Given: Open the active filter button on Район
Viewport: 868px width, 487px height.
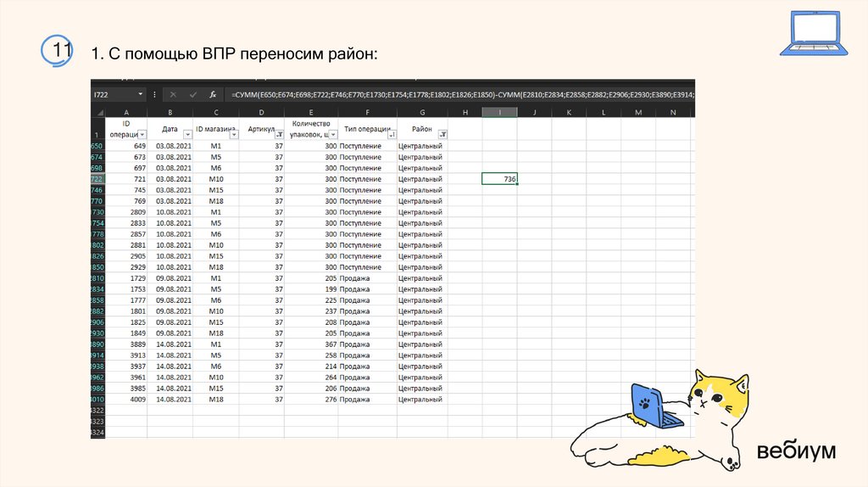Looking at the screenshot, I should [x=442, y=135].
